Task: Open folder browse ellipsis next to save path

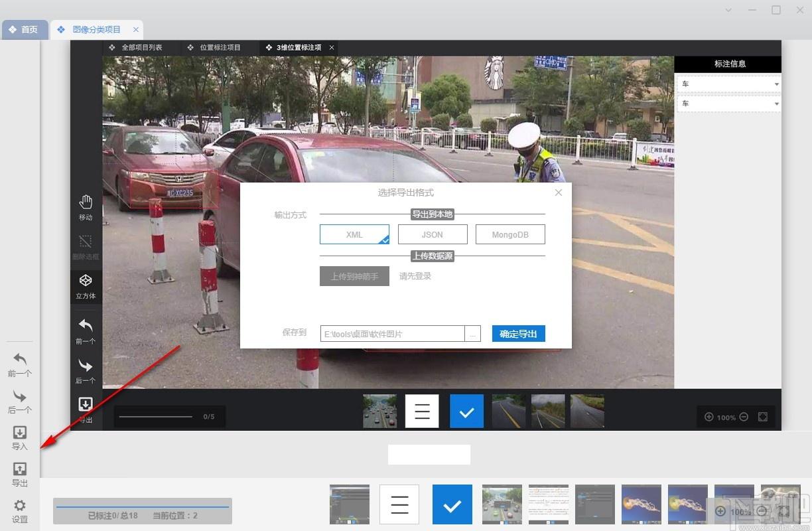Action: pos(472,334)
